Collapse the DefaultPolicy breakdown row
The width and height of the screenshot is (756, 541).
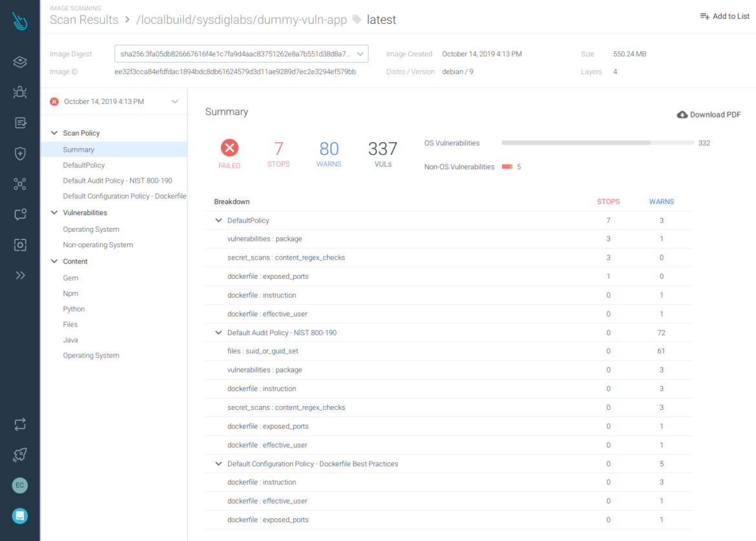[218, 220]
